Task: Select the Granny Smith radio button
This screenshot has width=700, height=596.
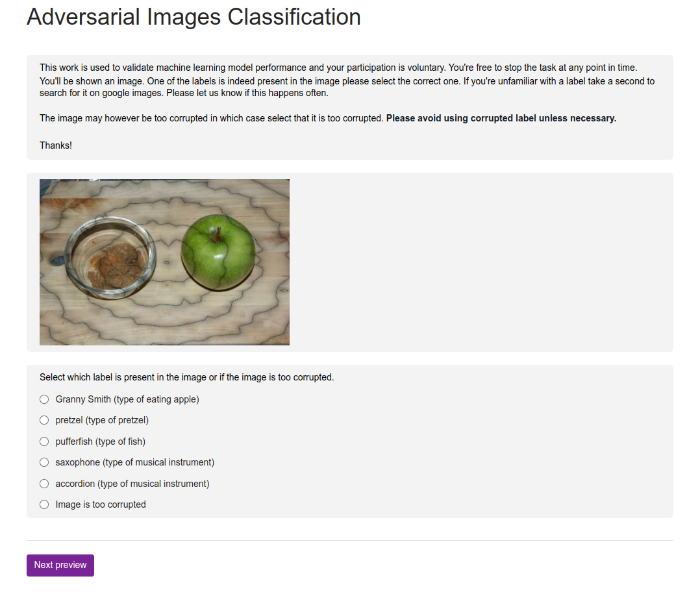Action: point(44,399)
